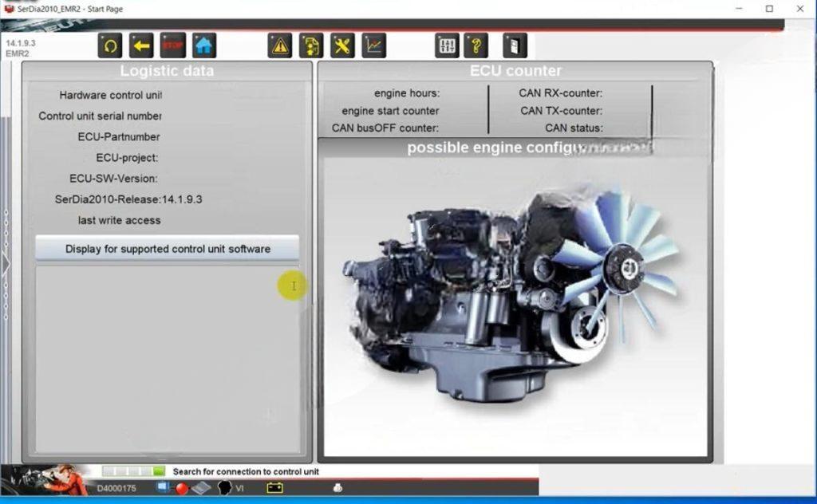Click the reconnect circular arrow icon

pos(109,45)
